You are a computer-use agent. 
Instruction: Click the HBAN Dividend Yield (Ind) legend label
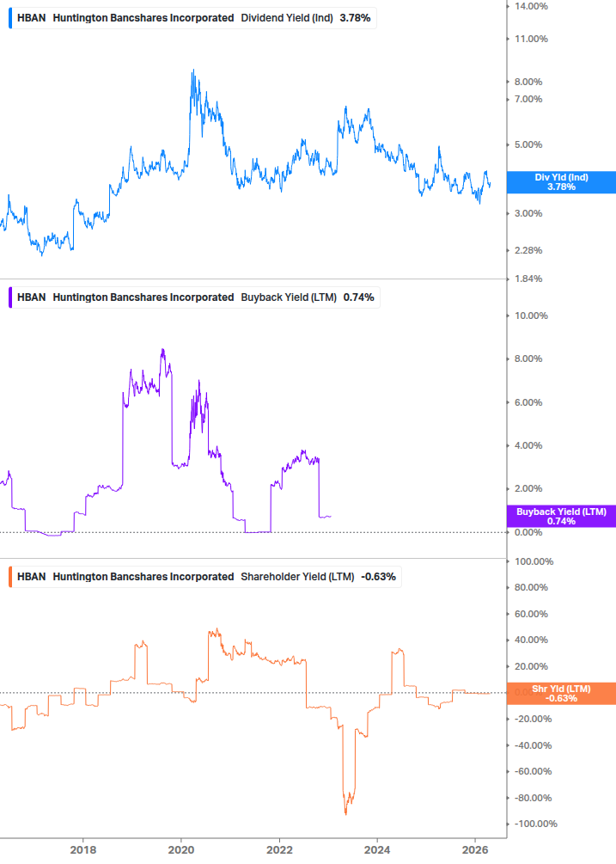point(192,18)
